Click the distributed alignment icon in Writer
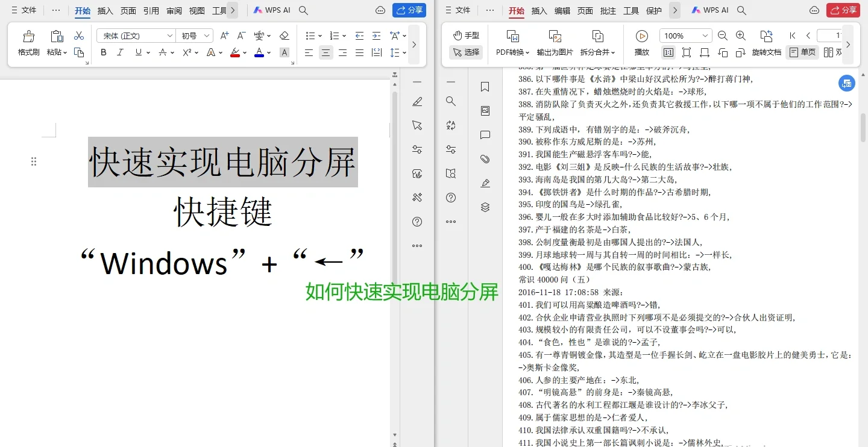 click(377, 52)
